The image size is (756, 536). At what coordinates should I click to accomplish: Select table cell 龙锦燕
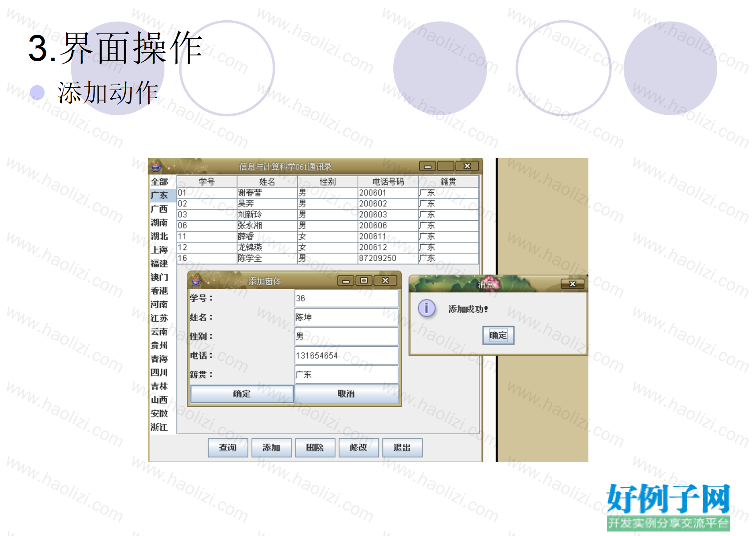(x=267, y=247)
